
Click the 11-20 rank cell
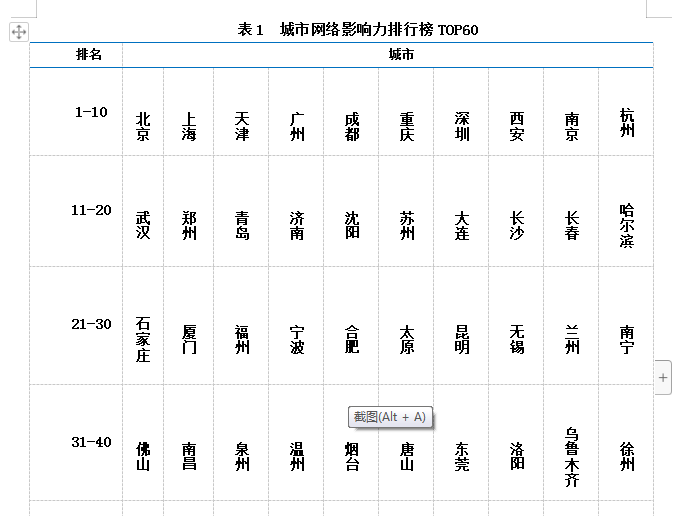coord(91,210)
